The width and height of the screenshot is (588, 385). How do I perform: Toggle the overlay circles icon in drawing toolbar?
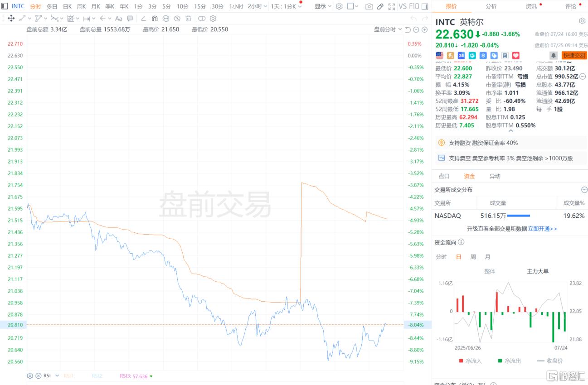tap(202, 19)
